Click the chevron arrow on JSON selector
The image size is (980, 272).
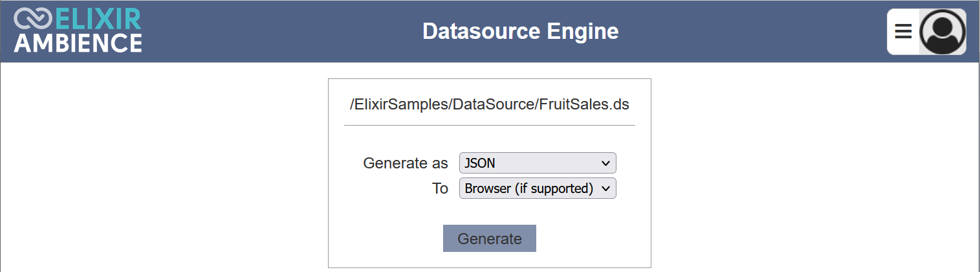(x=605, y=163)
